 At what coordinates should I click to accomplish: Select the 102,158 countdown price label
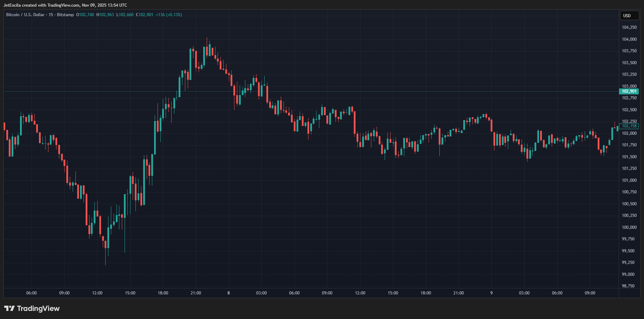tap(629, 126)
